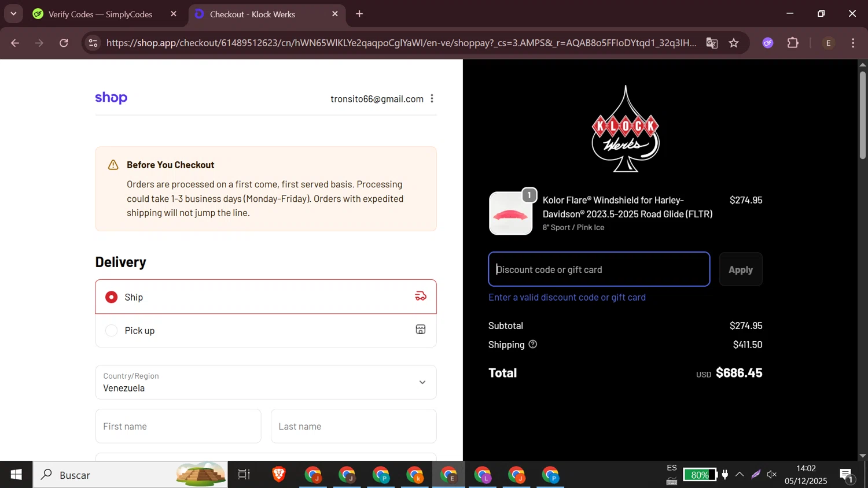This screenshot has height=488, width=868.
Task: Click the Discount code or gift card field
Action: pyautogui.click(x=599, y=269)
